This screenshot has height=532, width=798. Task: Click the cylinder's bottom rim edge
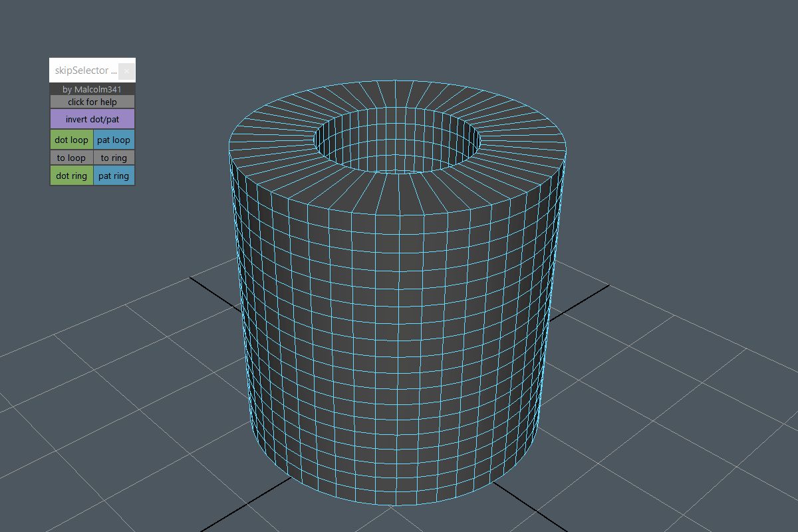[396, 505]
